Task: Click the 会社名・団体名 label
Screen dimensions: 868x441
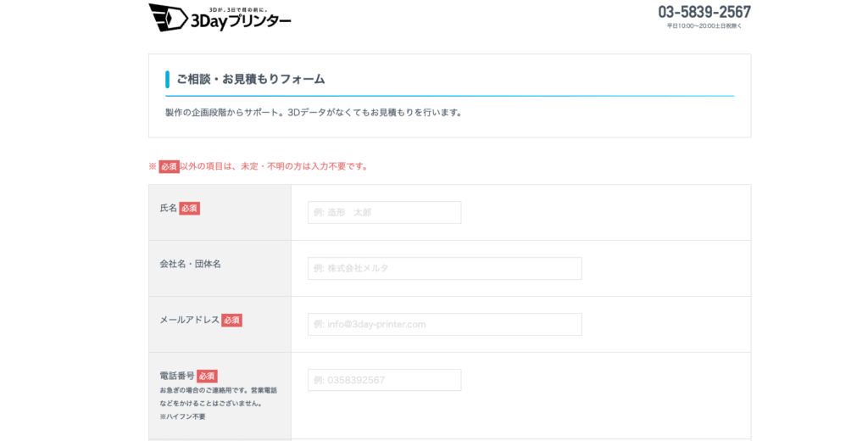Action: [190, 264]
